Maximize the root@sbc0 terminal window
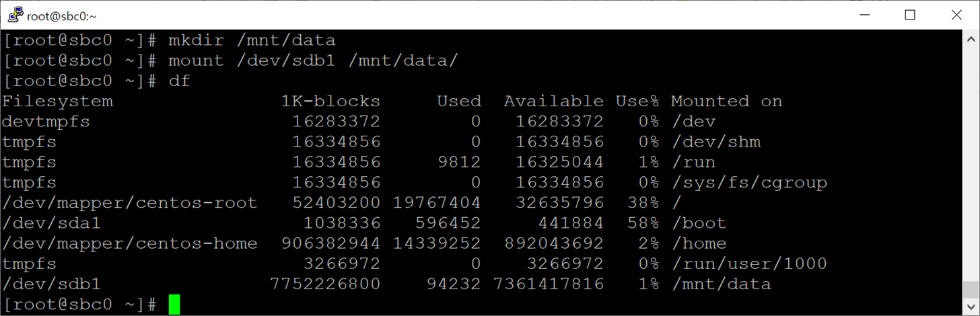Image resolution: width=980 pixels, height=316 pixels. tap(910, 15)
